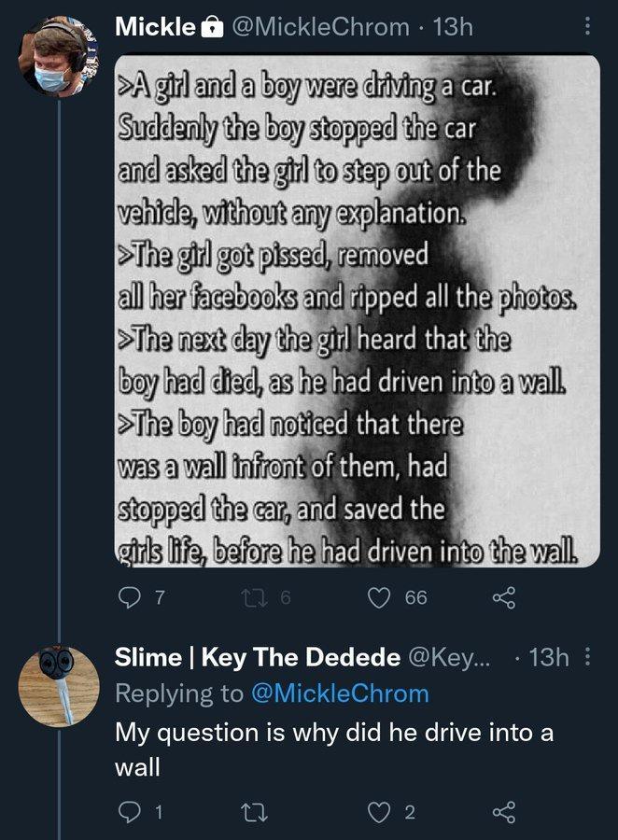This screenshot has width=618, height=840.
Task: Open the reply text about driving into a wall
Action: (333, 748)
